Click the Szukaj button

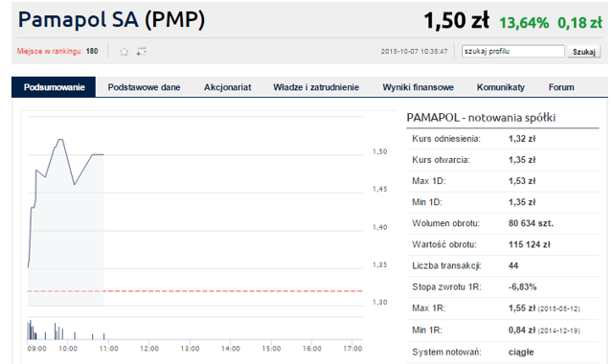pyautogui.click(x=583, y=52)
